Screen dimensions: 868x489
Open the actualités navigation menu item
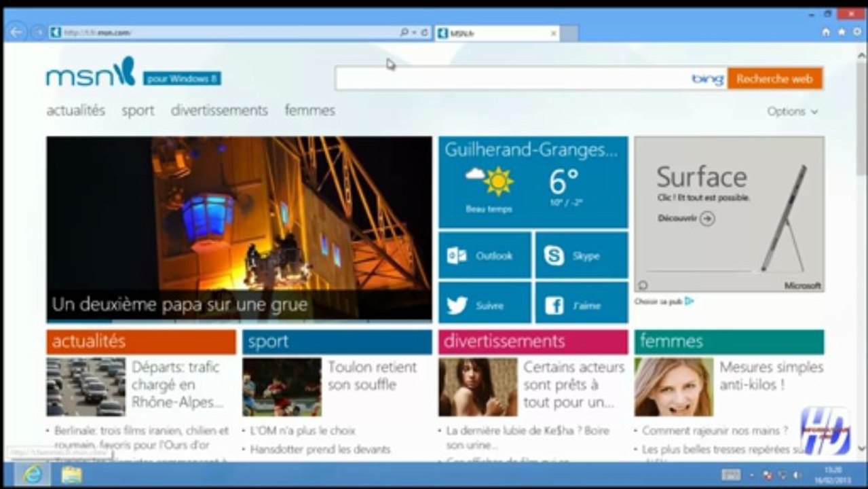(x=76, y=110)
